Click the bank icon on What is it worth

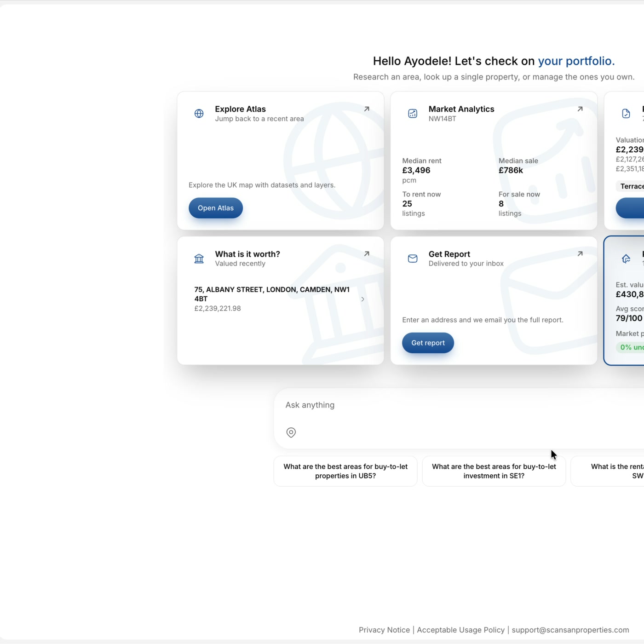tap(199, 259)
